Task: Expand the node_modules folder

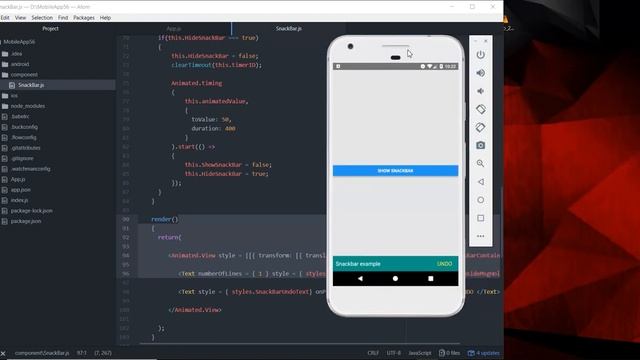Action: point(28,106)
